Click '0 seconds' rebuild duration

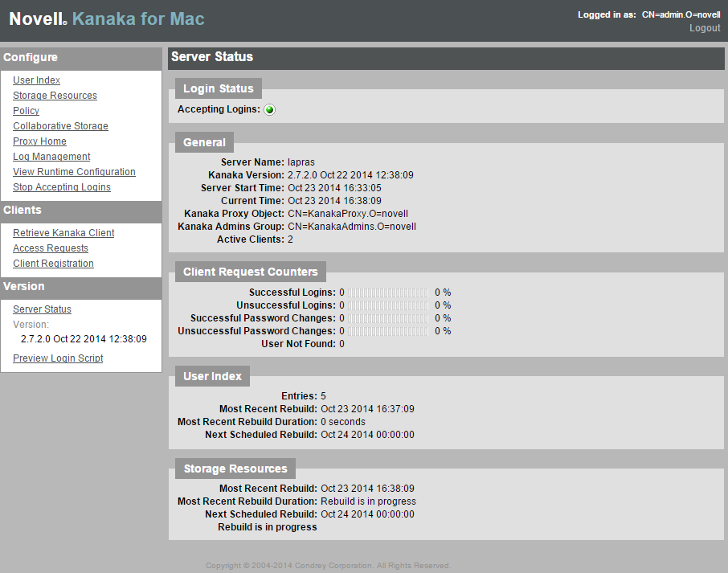343,422
